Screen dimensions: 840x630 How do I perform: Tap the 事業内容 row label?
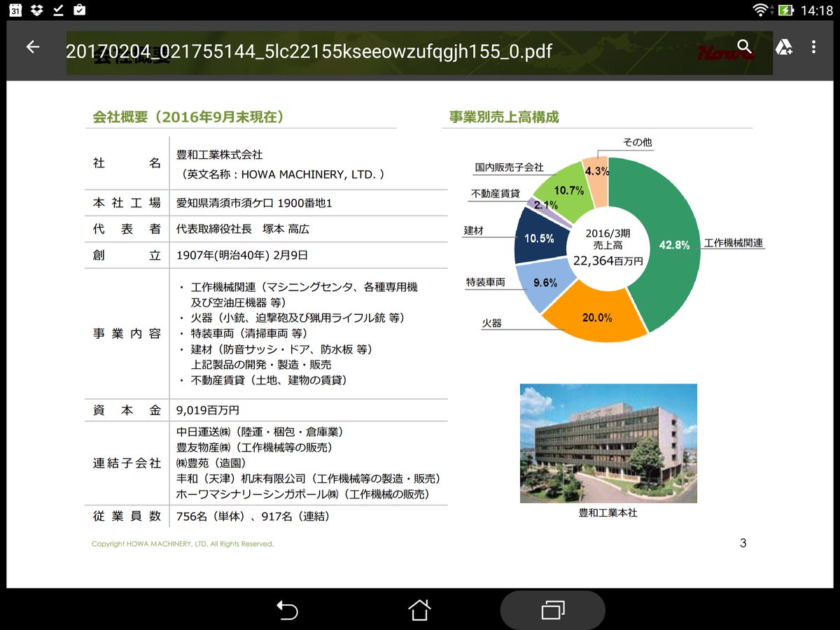click(127, 334)
